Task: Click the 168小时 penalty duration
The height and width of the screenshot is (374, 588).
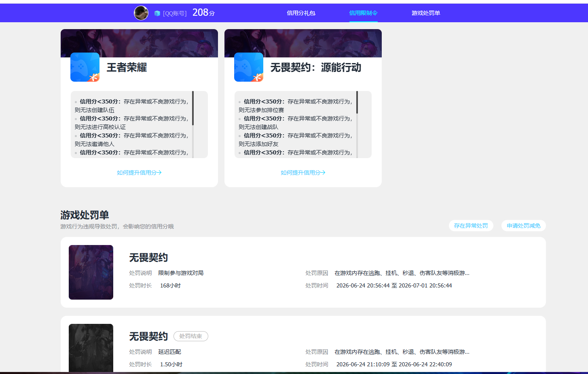Action: tap(170, 285)
